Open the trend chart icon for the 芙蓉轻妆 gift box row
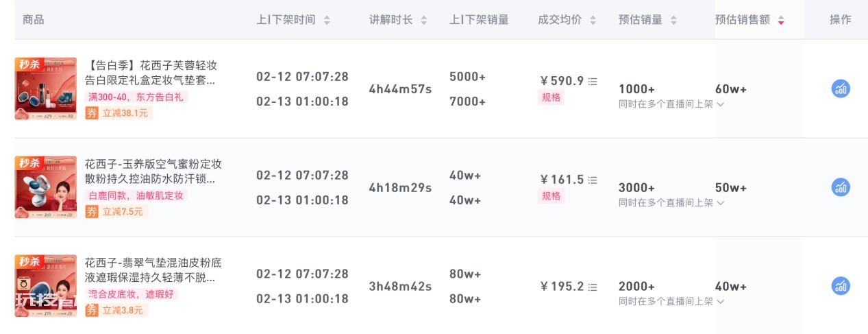868x334 pixels. pyautogui.click(x=841, y=88)
